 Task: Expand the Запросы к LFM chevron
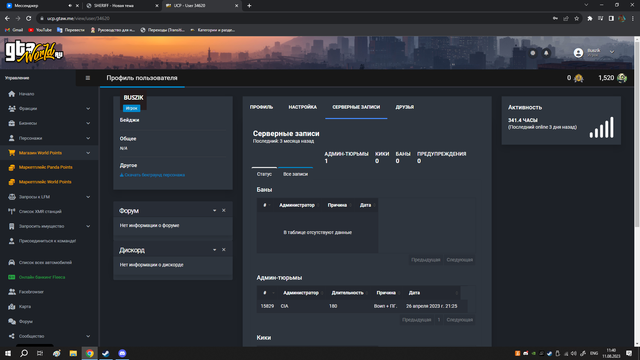88,197
